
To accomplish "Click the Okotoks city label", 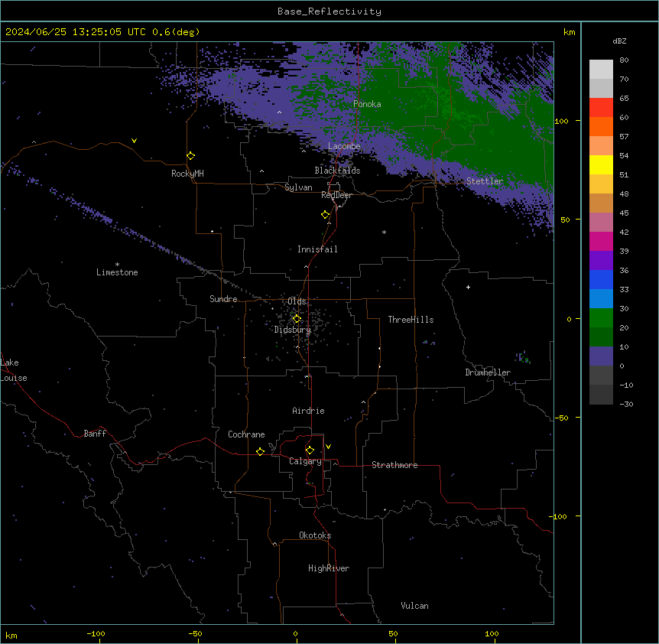I will [x=315, y=535].
